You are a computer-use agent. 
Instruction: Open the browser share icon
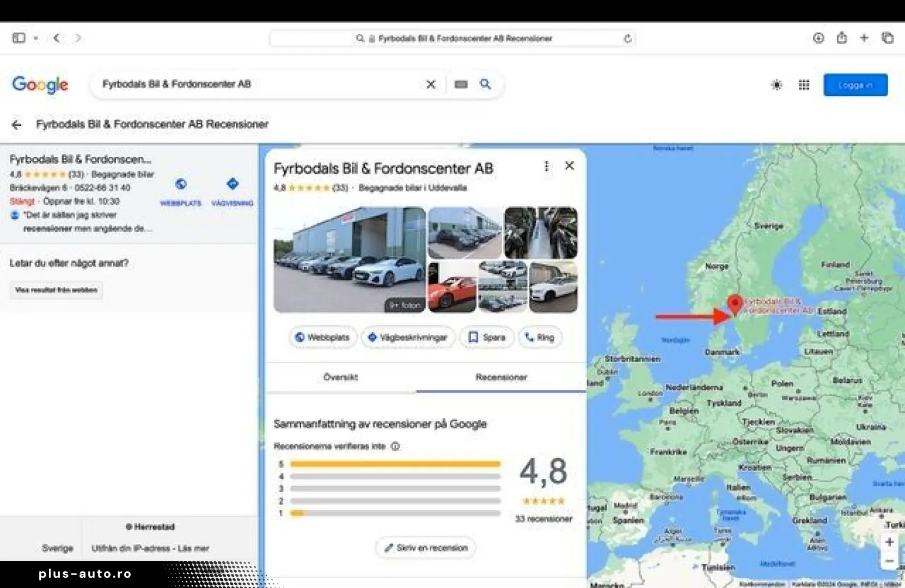(842, 38)
